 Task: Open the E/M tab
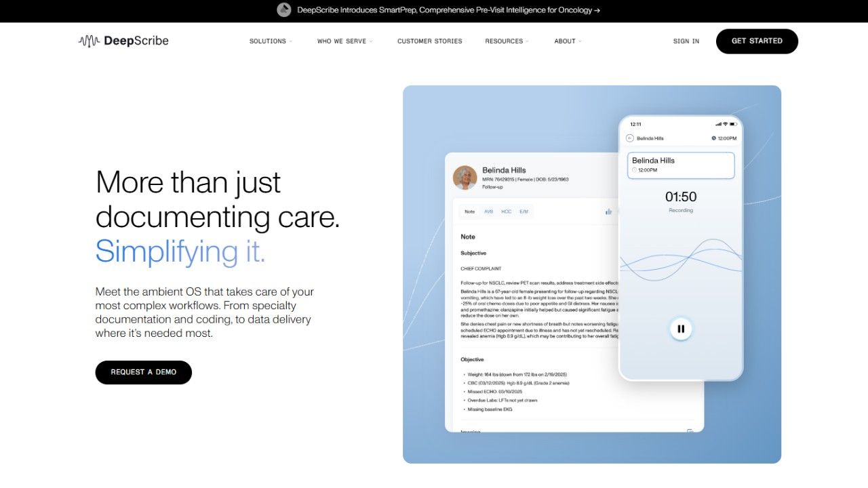524,211
